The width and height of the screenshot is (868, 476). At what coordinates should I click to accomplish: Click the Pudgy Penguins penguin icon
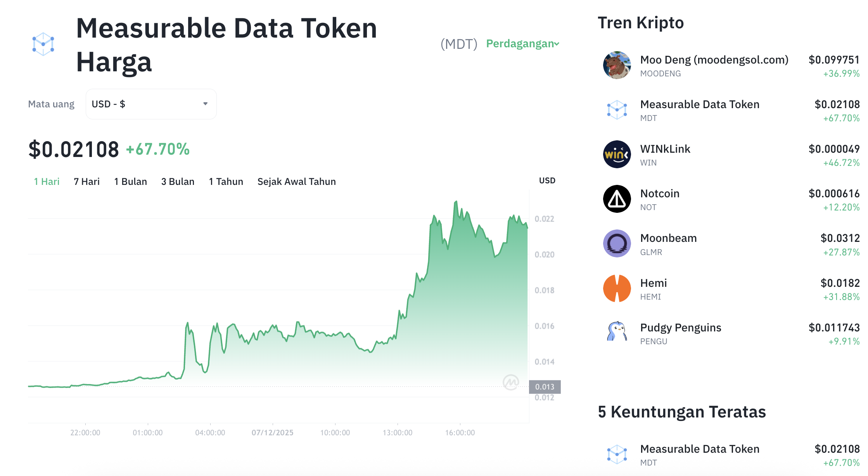tap(617, 333)
